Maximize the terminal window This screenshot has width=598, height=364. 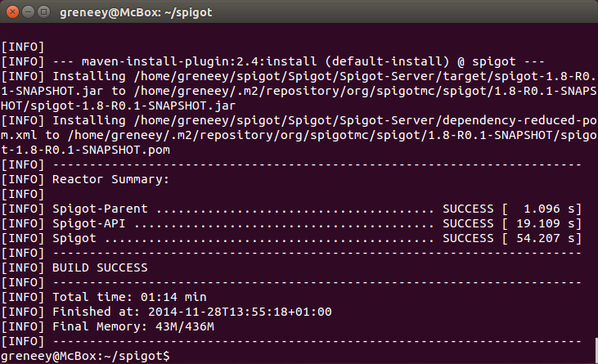pos(44,12)
